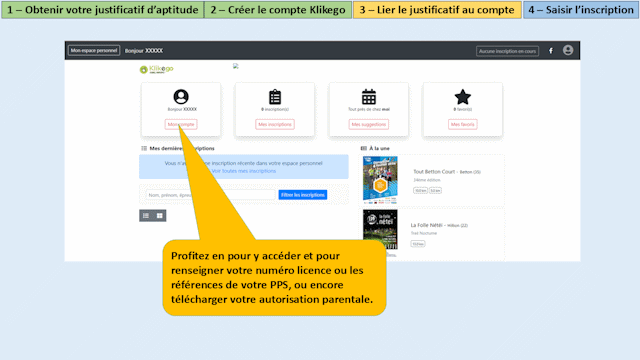The width and height of the screenshot is (640, 360).
Task: Open Mes inscriptions button
Action: (275, 124)
